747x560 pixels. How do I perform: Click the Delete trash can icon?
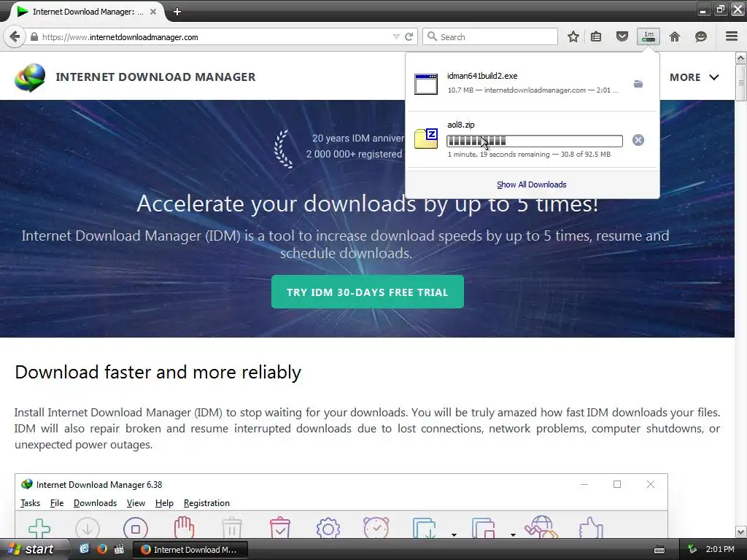(x=232, y=529)
